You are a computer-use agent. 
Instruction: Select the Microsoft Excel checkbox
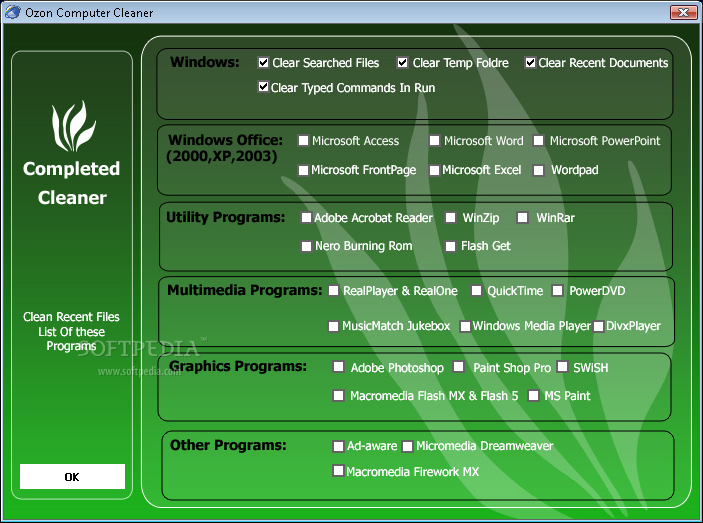coord(434,170)
